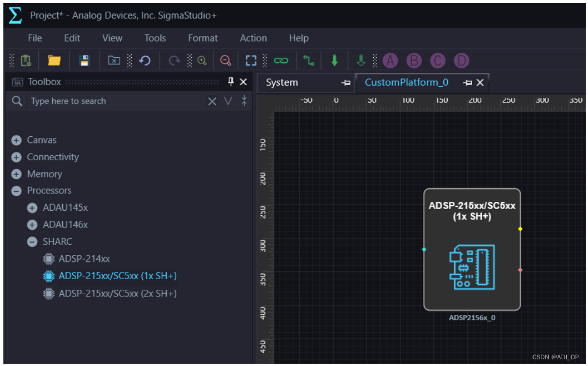Select ADSP-214xx processor item

click(x=84, y=259)
